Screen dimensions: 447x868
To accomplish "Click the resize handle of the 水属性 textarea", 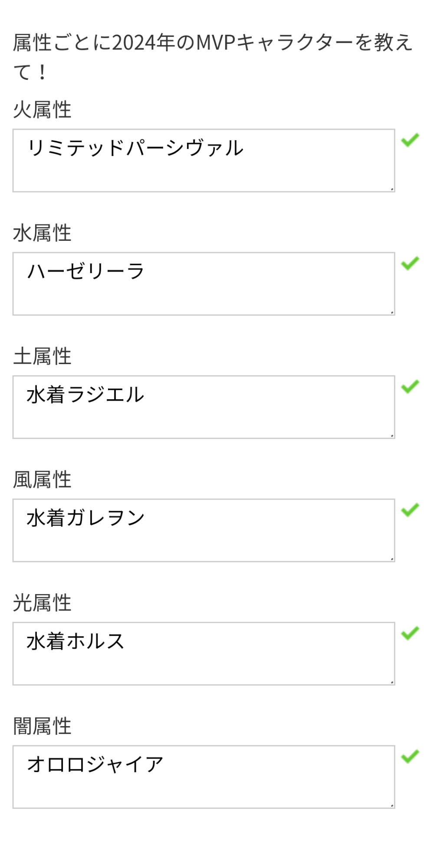I will coord(391,312).
